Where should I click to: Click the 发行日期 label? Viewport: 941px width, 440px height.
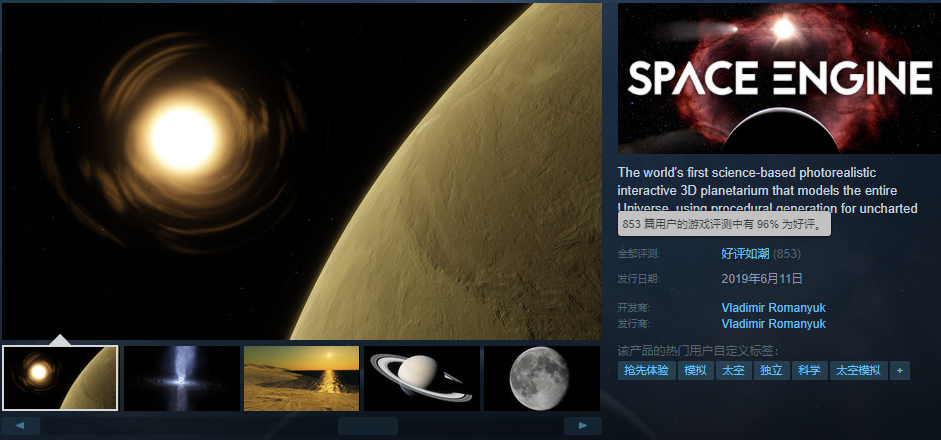click(639, 279)
